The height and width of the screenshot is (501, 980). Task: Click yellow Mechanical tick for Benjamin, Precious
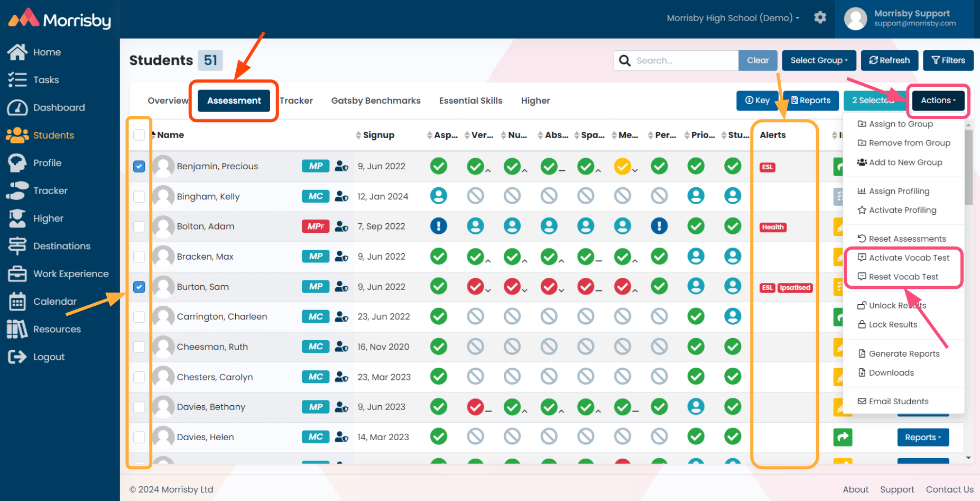[622, 166]
